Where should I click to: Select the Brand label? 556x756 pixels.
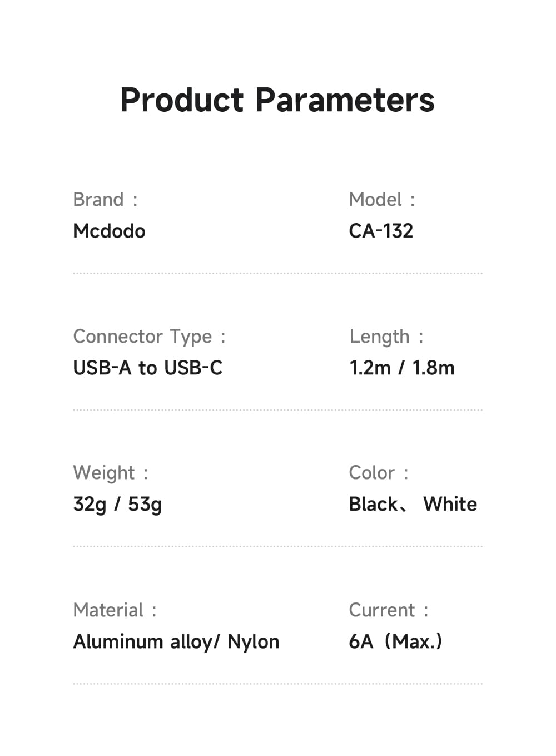pyautogui.click(x=98, y=200)
